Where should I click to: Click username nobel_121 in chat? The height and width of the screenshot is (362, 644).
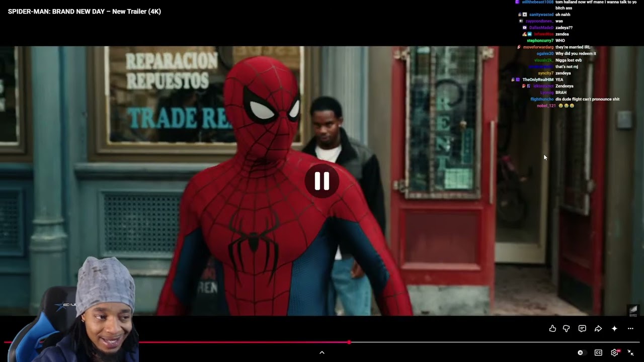[x=546, y=106]
